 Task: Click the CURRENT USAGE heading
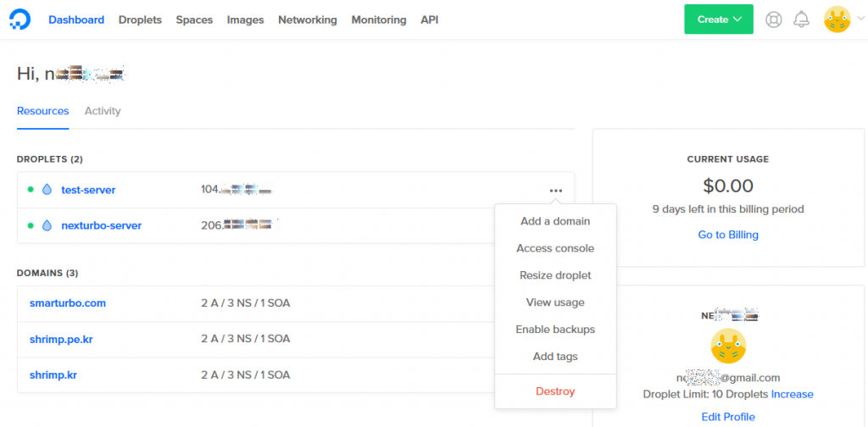tap(728, 159)
